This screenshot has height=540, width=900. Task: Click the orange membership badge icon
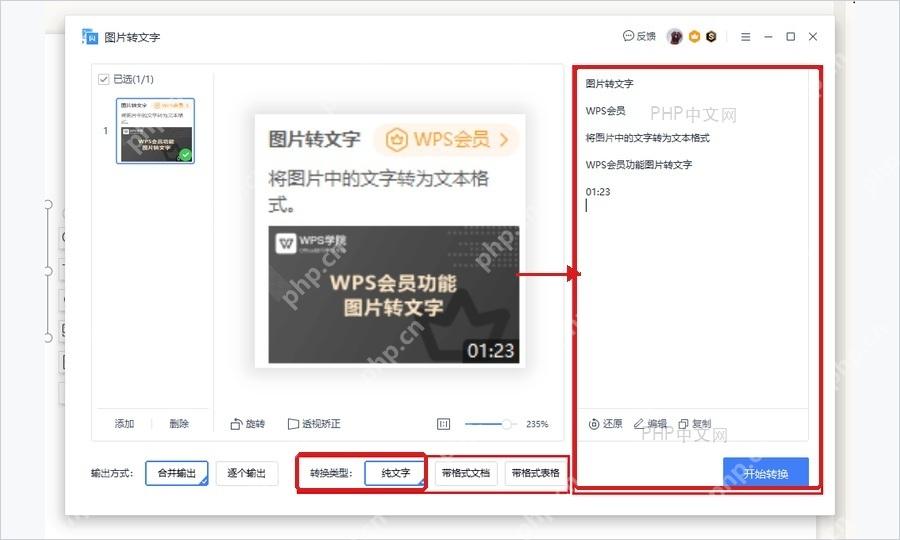695,37
